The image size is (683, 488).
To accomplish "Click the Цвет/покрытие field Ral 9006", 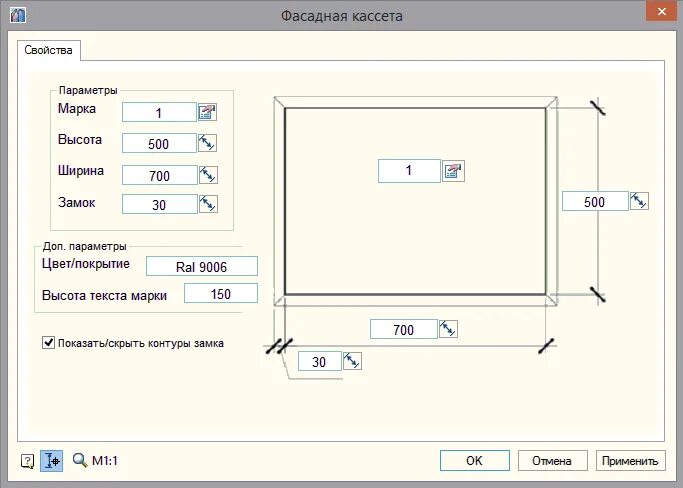I will [x=202, y=266].
